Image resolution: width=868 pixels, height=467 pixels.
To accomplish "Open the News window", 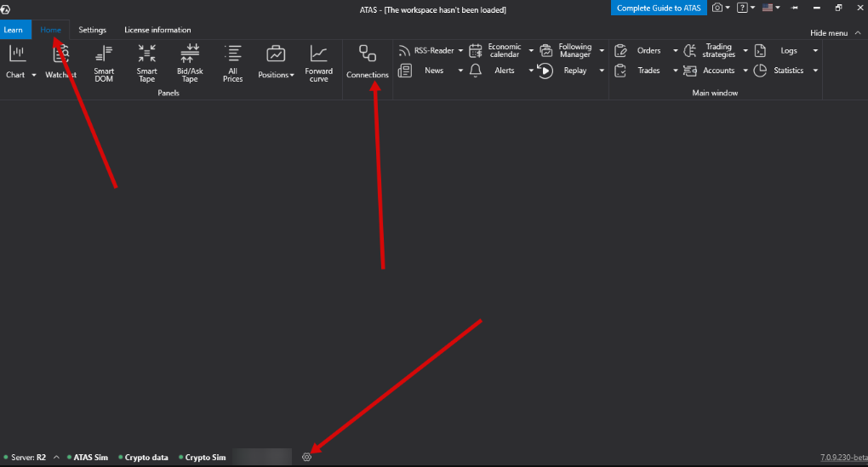I will pyautogui.click(x=422, y=71).
